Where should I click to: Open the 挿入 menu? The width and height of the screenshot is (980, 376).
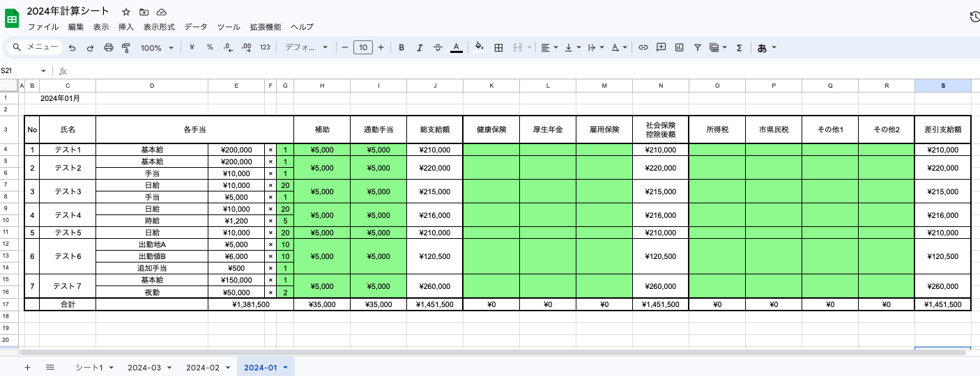(126, 27)
